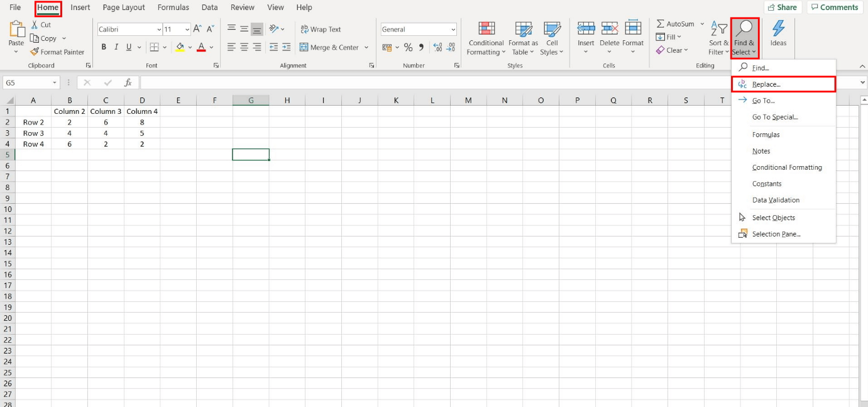Apply Comma Style
This screenshot has height=407, width=868.
pyautogui.click(x=420, y=47)
